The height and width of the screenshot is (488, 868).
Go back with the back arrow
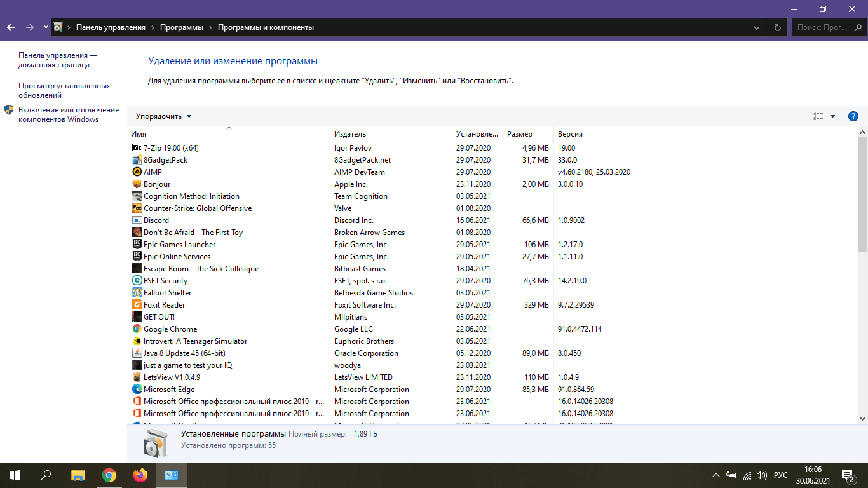(11, 27)
